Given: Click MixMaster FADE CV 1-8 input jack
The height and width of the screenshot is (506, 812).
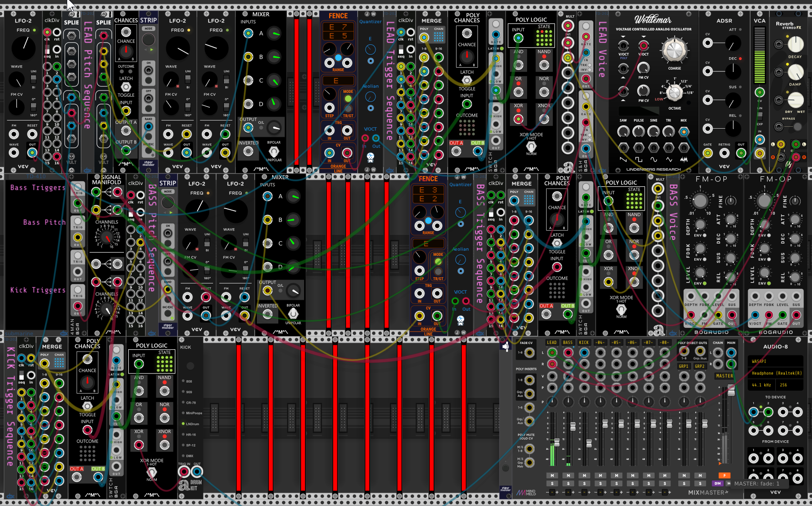Looking at the screenshot, I should pos(529,353).
